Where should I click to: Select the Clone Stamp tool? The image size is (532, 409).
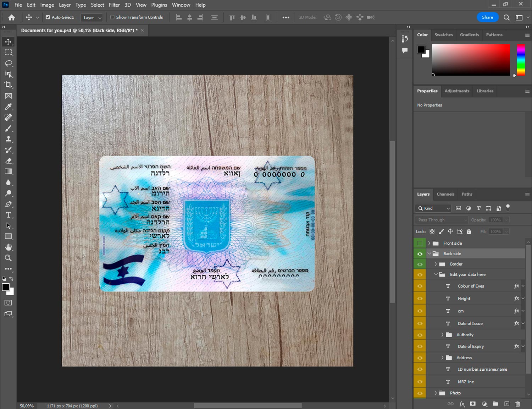coord(9,139)
